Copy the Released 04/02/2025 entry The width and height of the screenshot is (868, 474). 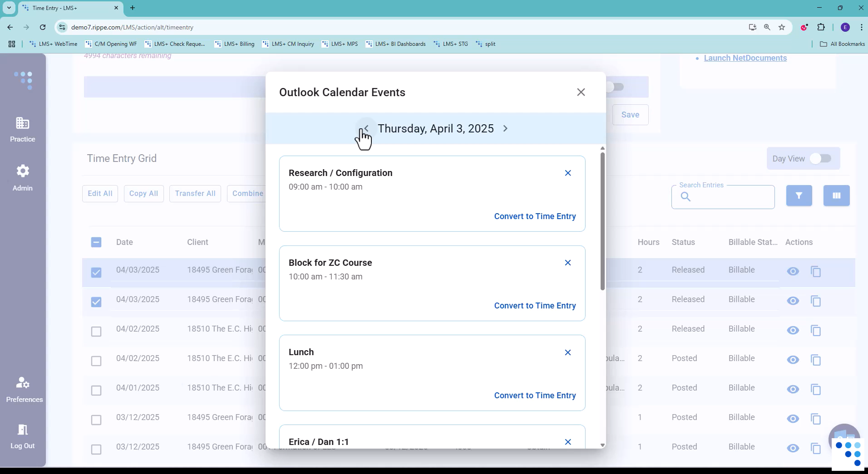point(816,330)
